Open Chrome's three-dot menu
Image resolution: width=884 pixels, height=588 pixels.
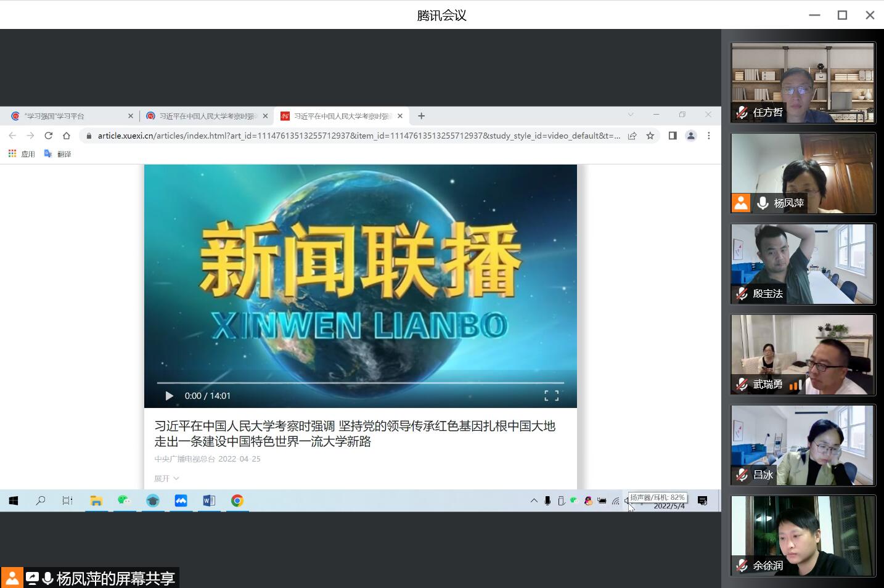point(709,136)
